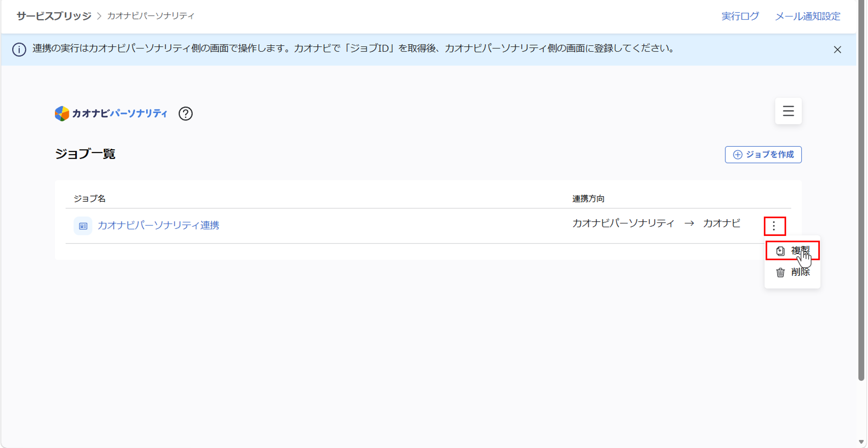The width and height of the screenshot is (868, 448).
Task: Click the job card icon beside カオナビパーソナリティ連携
Action: coord(83,226)
